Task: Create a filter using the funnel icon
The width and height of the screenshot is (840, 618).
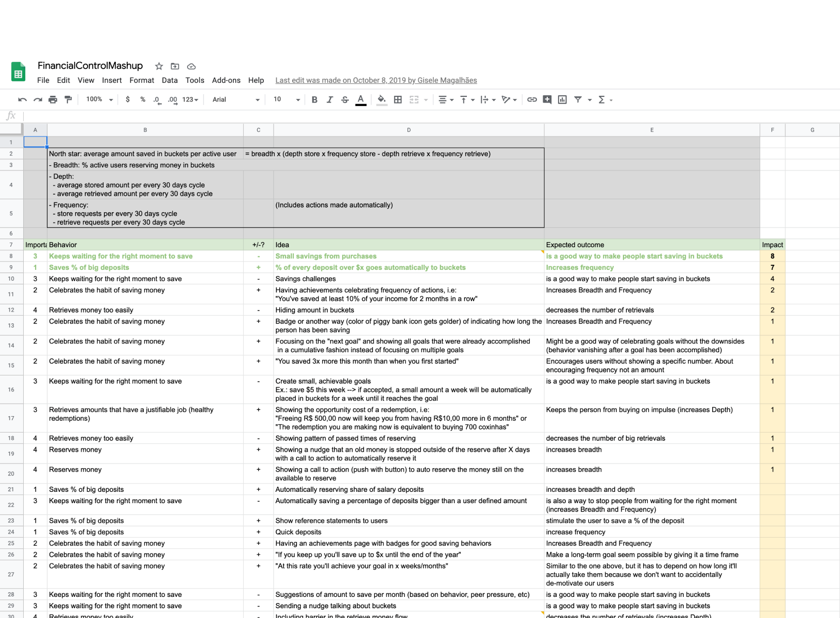Action: [578, 100]
